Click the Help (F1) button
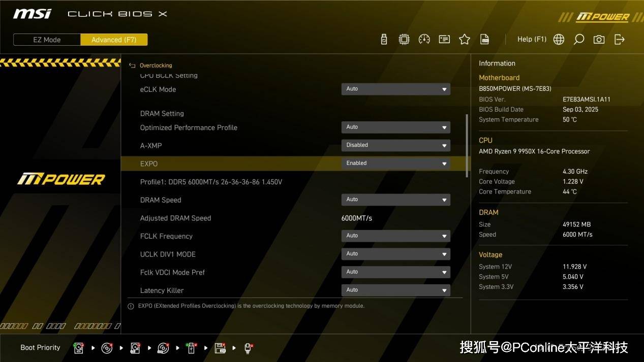This screenshot has width=644, height=362. coord(532,39)
